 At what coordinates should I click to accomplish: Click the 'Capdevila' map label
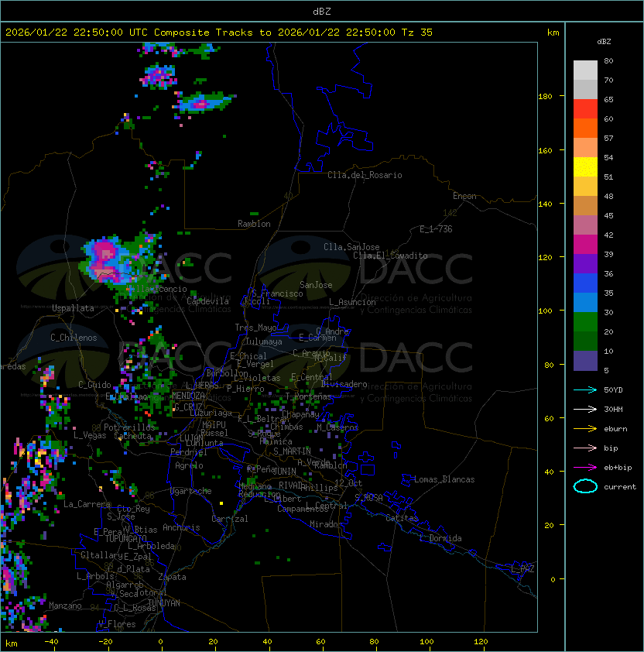pyautogui.click(x=208, y=301)
